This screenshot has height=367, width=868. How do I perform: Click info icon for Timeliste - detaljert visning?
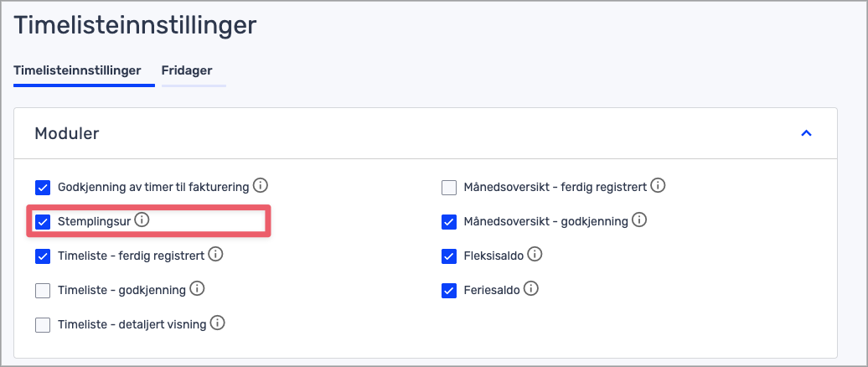[217, 323]
